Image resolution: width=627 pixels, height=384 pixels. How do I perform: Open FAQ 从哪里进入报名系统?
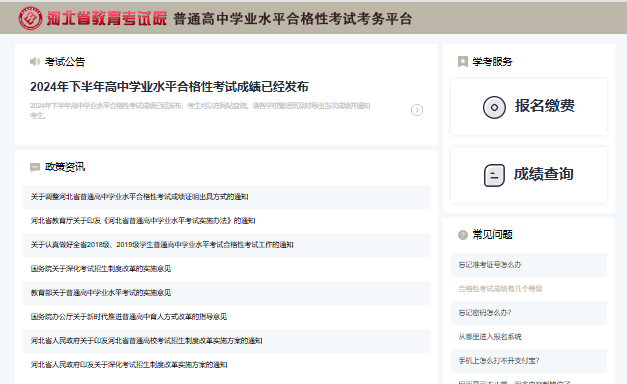click(x=529, y=337)
